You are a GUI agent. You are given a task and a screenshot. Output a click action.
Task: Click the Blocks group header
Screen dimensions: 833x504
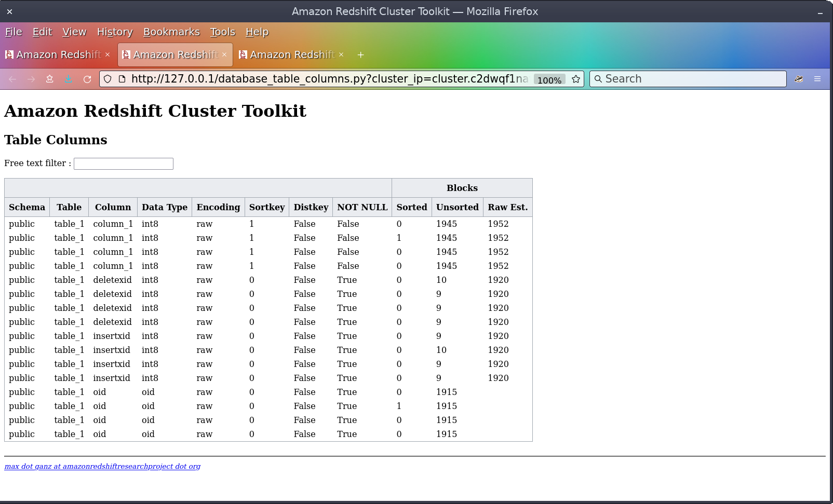pos(462,188)
